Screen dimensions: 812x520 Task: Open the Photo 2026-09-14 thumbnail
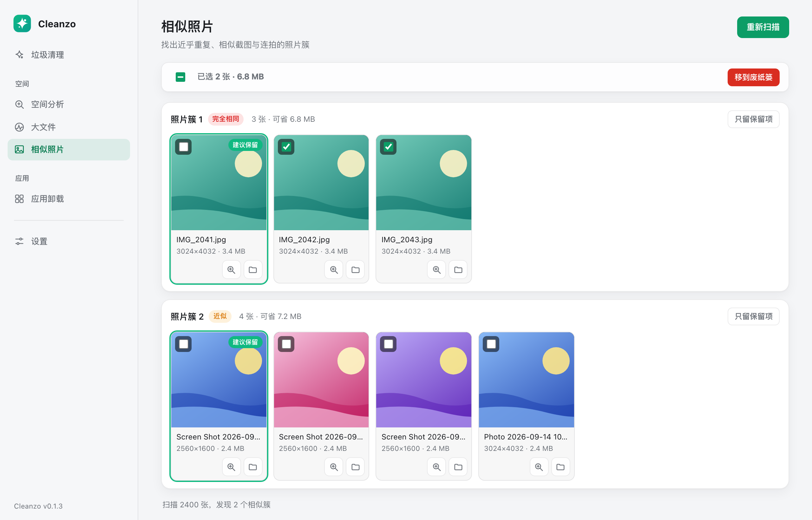[526, 380]
